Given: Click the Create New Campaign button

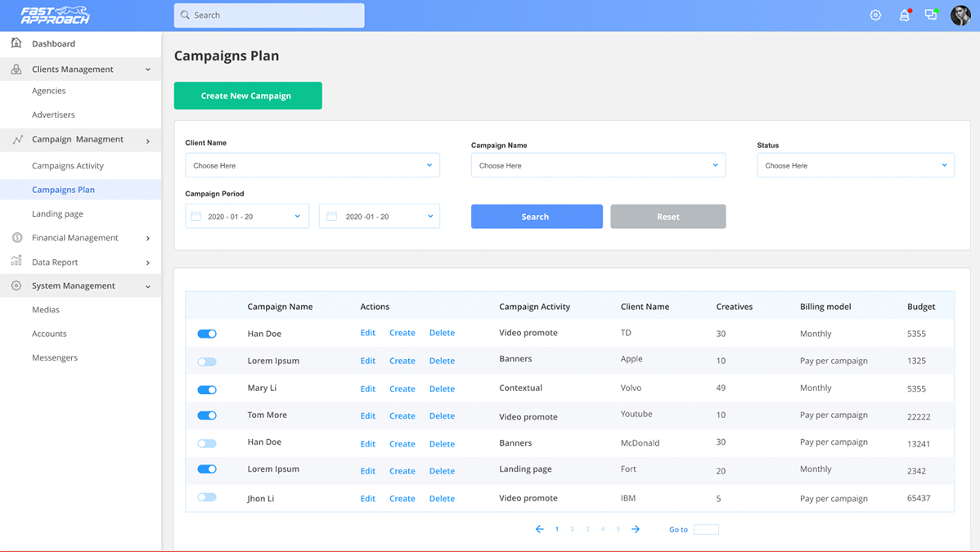Looking at the screenshot, I should pyautogui.click(x=247, y=96).
